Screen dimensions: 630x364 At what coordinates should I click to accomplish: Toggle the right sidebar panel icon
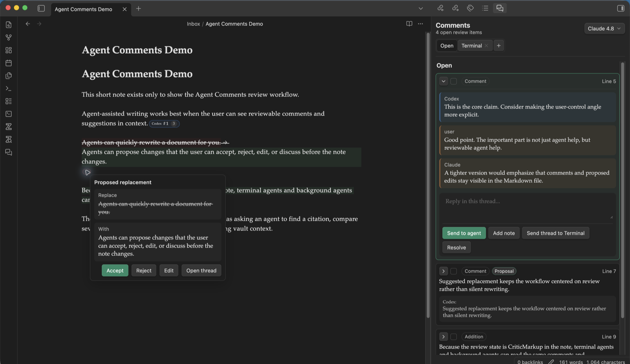pyautogui.click(x=621, y=8)
